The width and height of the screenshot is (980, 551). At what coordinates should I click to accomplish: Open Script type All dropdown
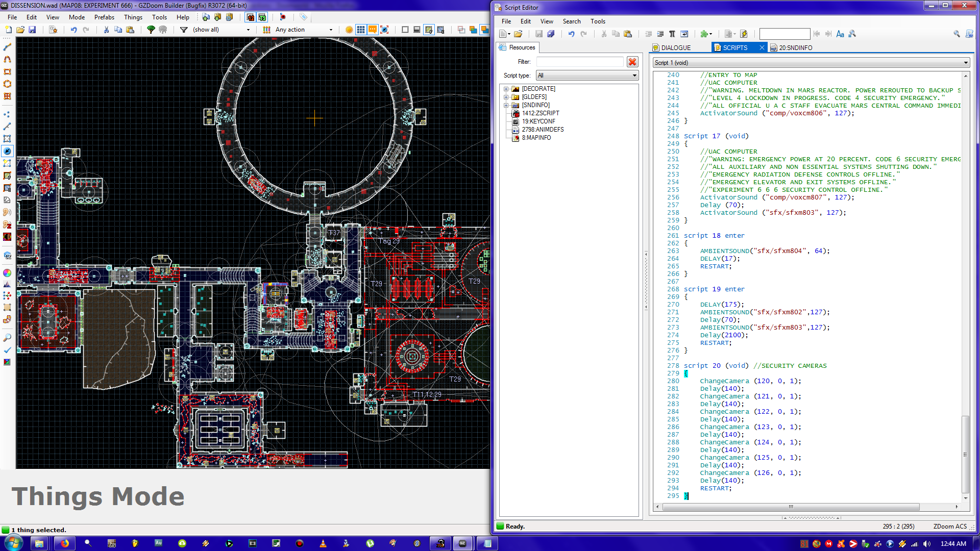point(587,76)
